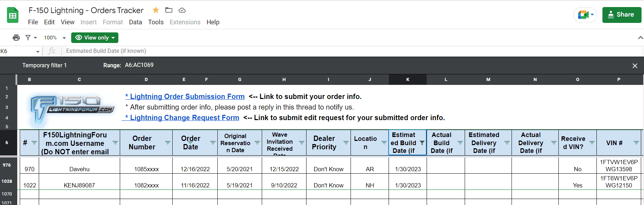The height and width of the screenshot is (205, 644).
Task: Open the Lightning Order Submission Form link
Action: (x=187, y=97)
